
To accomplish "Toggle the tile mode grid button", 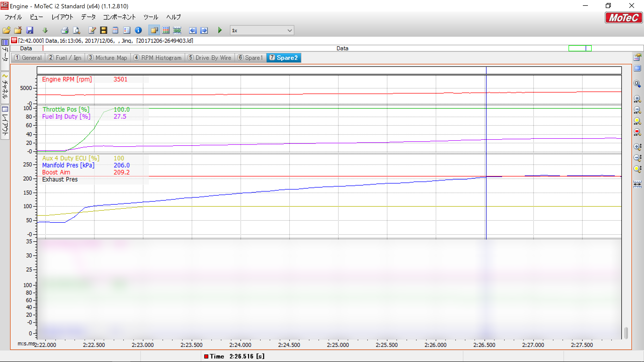I will coord(166,30).
